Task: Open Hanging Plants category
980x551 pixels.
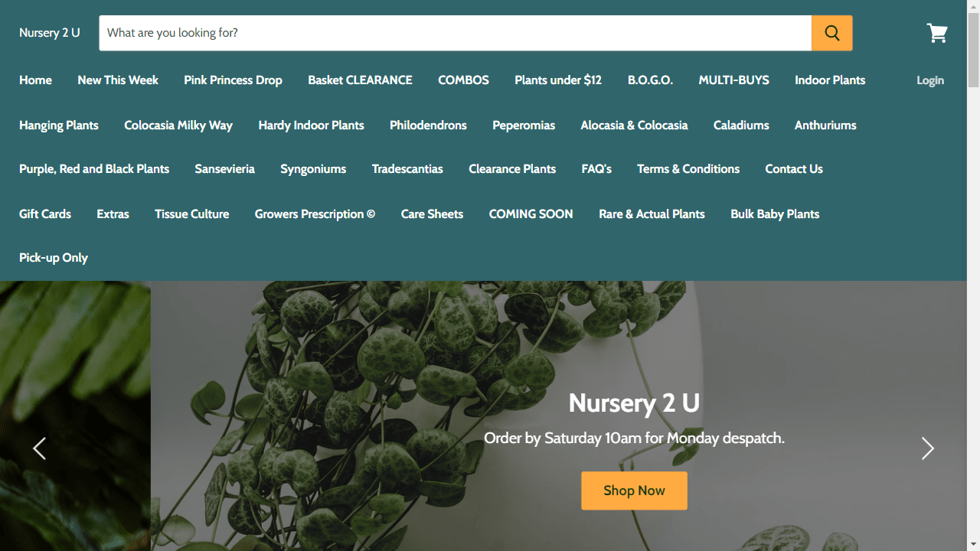Action: (x=59, y=126)
